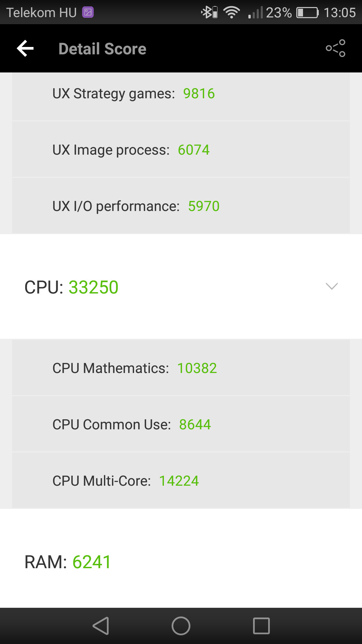362x644 pixels.
Task: Select the UX Strategy games row
Action: pyautogui.click(x=181, y=94)
